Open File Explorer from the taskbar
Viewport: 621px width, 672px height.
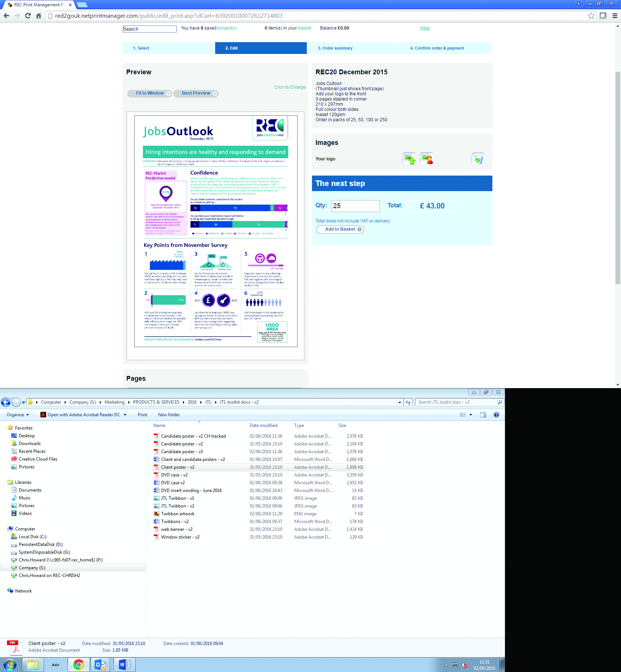point(33,665)
